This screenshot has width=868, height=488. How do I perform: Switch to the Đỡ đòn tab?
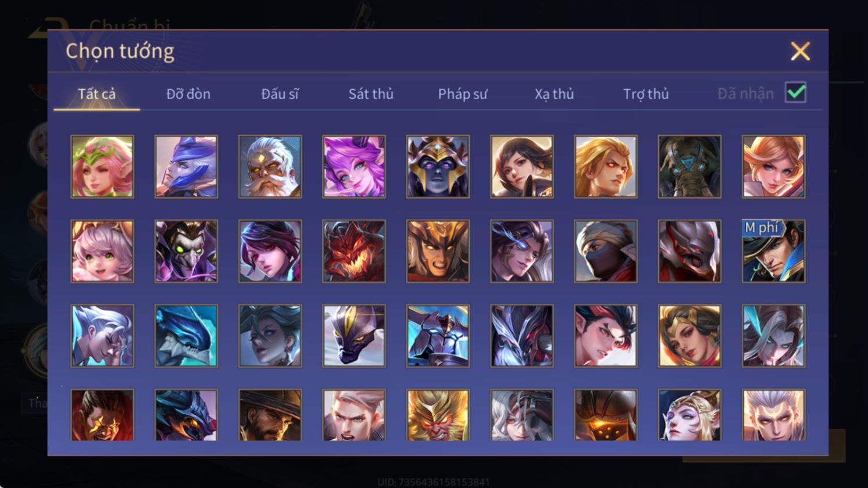pyautogui.click(x=188, y=94)
